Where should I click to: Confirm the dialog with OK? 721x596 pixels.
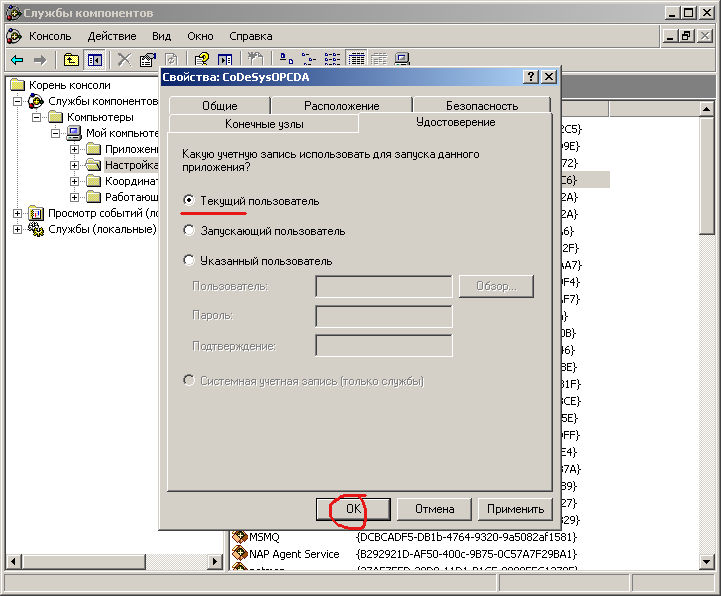point(353,509)
